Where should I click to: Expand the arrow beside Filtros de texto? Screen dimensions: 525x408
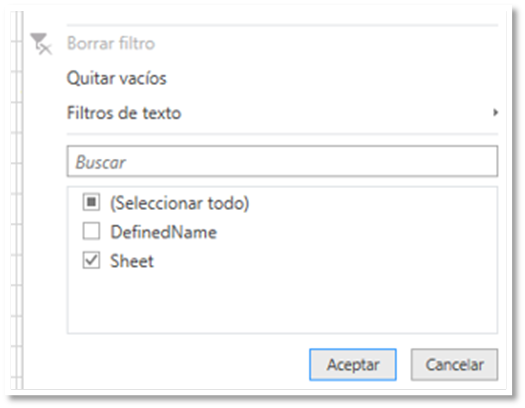pyautogui.click(x=495, y=113)
